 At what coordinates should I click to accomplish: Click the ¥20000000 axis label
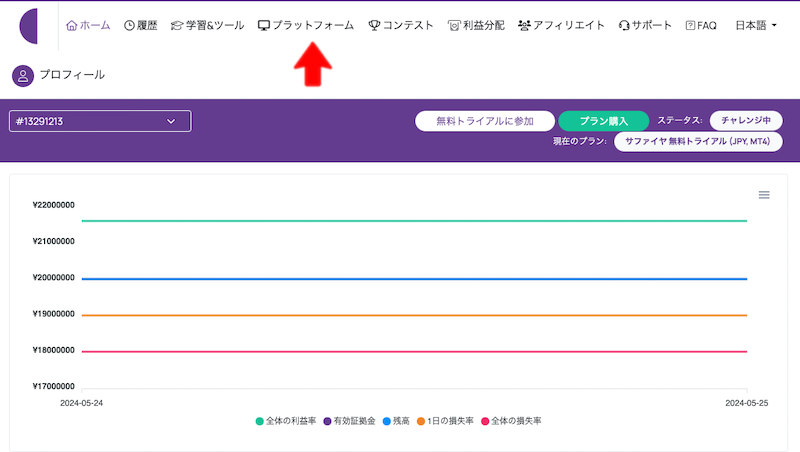click(x=54, y=278)
